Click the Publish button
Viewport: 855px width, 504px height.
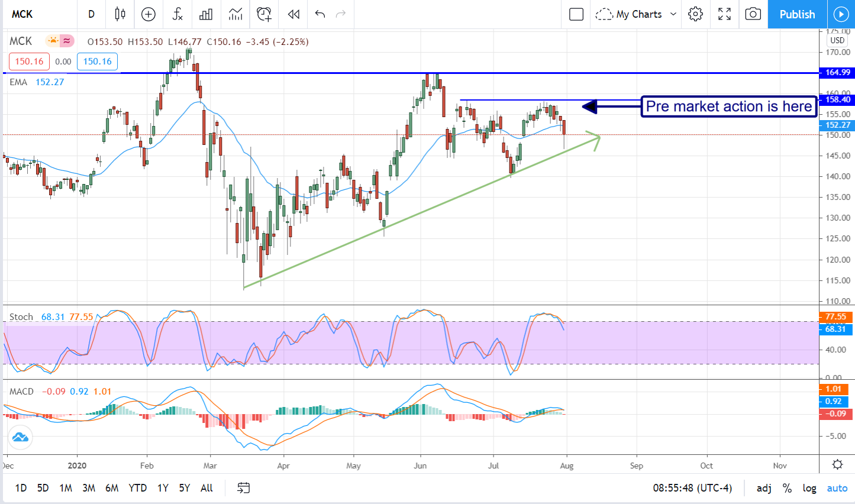797,14
